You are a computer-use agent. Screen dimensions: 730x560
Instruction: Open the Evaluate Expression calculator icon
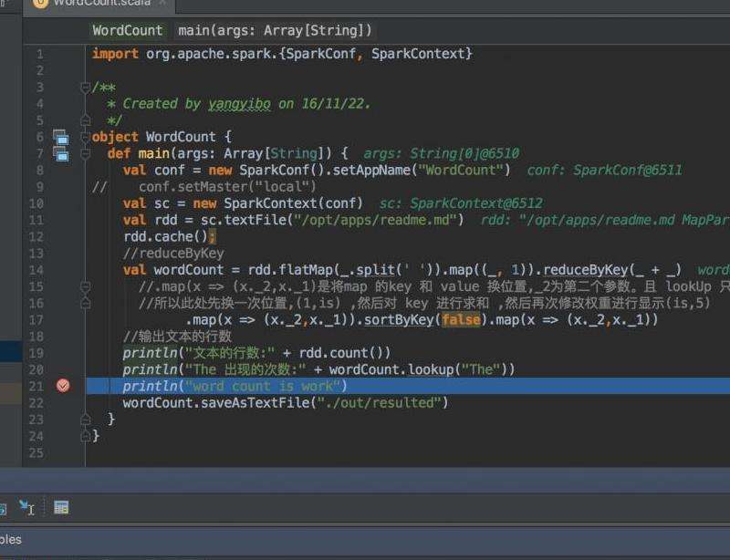pos(61,508)
